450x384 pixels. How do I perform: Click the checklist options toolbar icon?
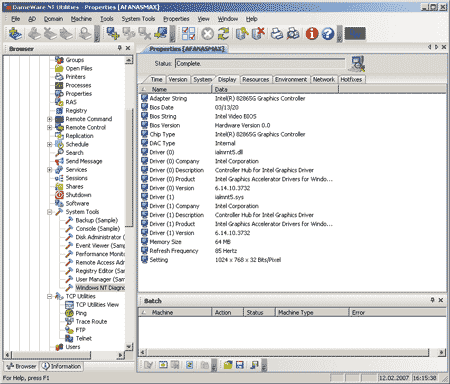tap(189, 34)
